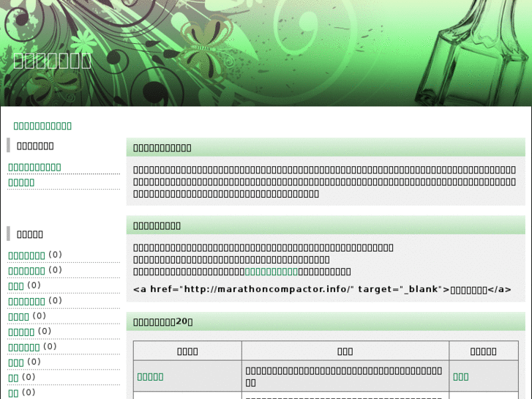532x399 pixels.
Task: Open the shorter second link in the top sidebar menu
Action: pos(21,182)
